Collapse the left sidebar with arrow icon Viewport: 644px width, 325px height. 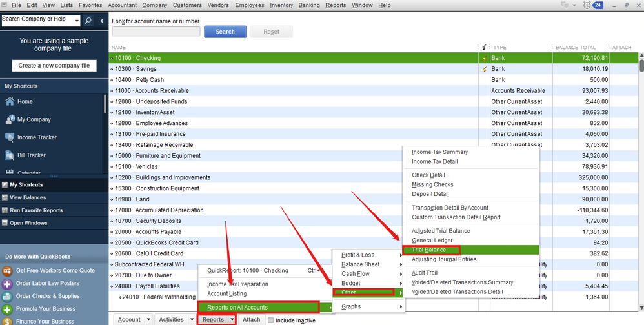coord(102,21)
